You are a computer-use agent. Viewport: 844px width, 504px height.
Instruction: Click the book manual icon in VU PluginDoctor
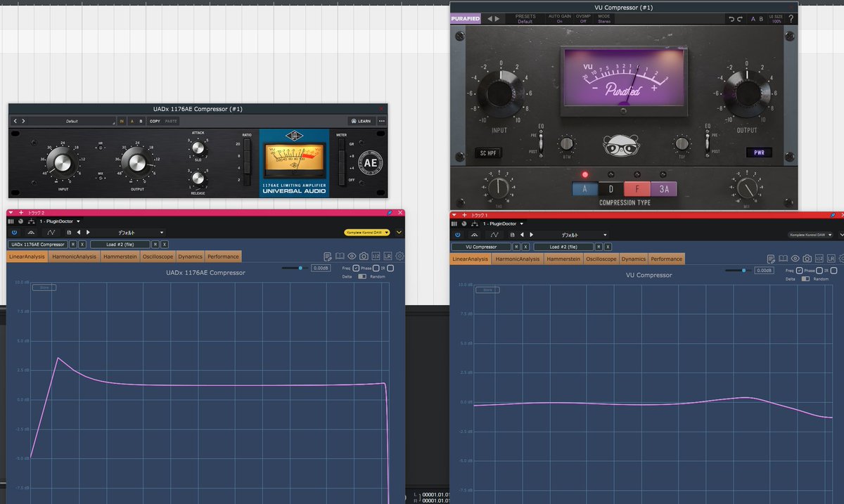[784, 259]
